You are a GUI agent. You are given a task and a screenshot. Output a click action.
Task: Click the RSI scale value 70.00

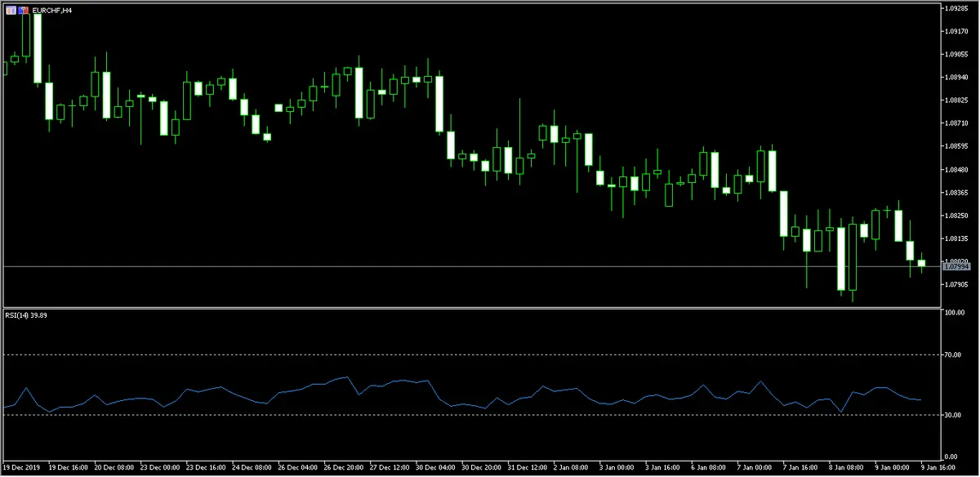(953, 354)
